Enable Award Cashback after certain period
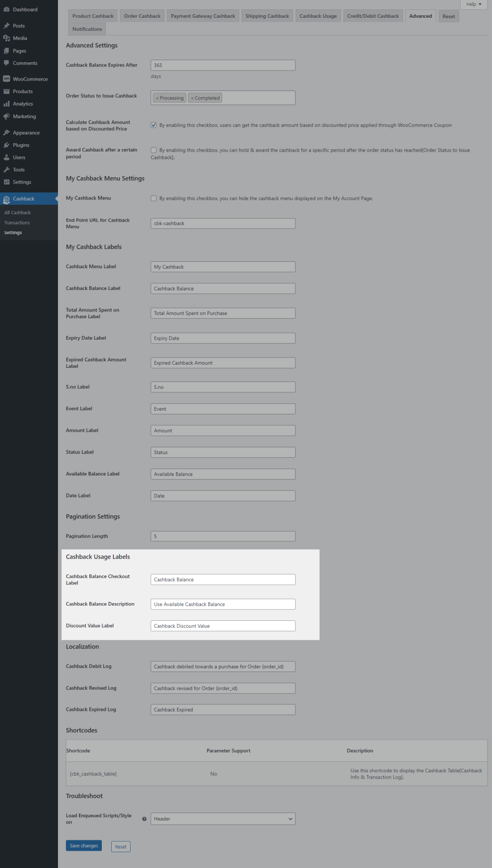 154,151
